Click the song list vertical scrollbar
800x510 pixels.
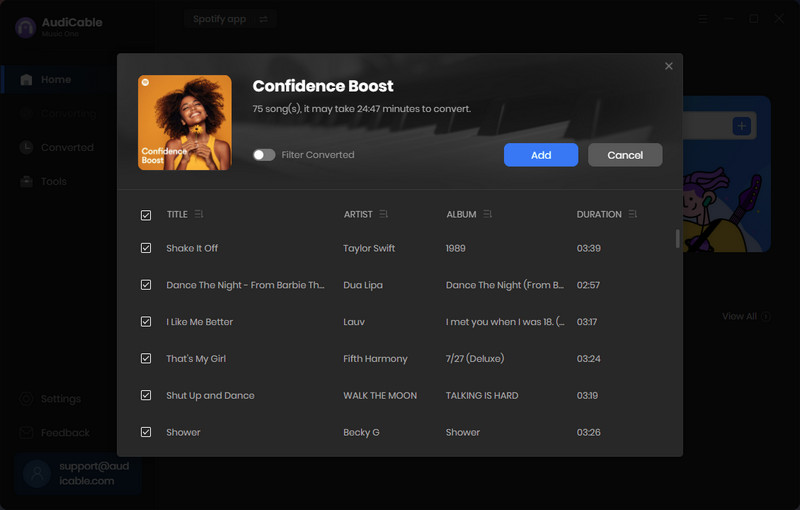(678, 239)
